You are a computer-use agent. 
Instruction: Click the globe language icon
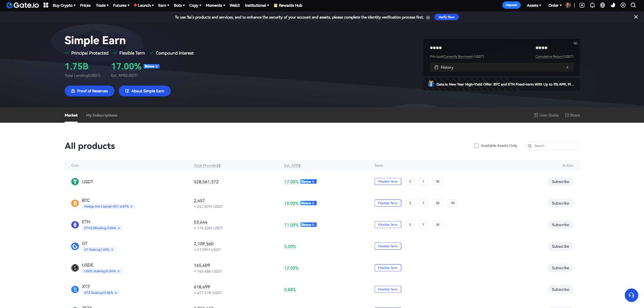point(603,5)
